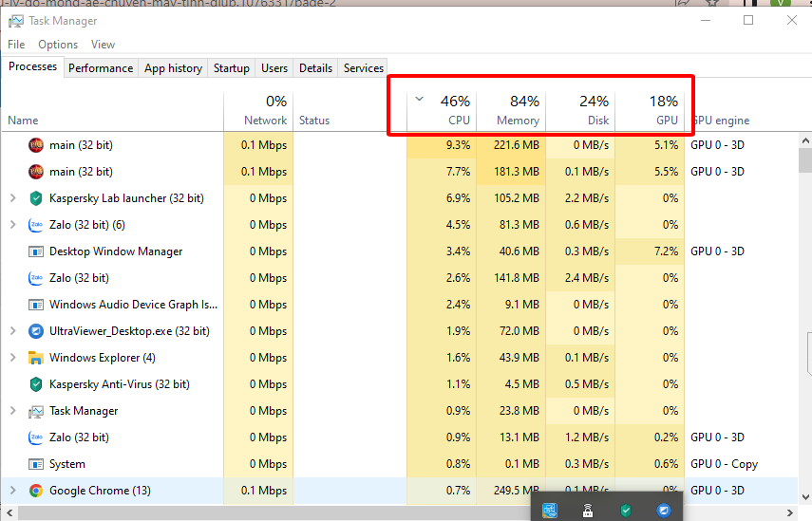Viewport: 812px width, 521px height.
Task: Expand the Task Manager process entry
Action: [12, 411]
